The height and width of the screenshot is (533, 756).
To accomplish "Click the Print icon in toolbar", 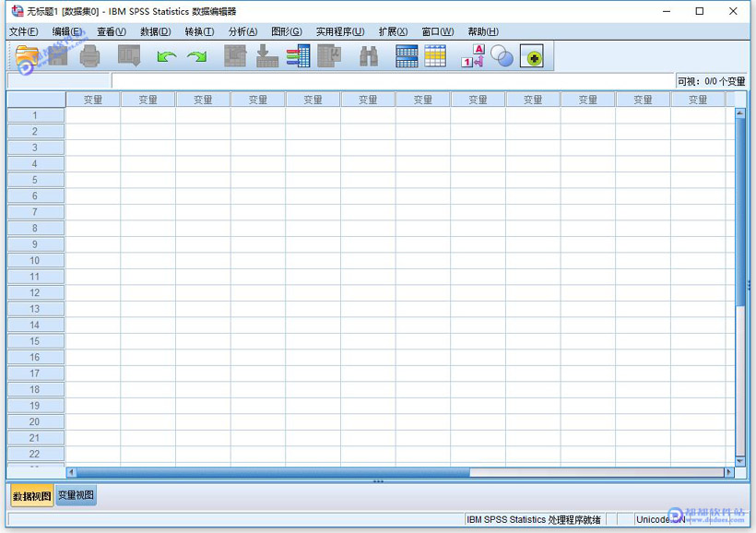I will [x=89, y=56].
